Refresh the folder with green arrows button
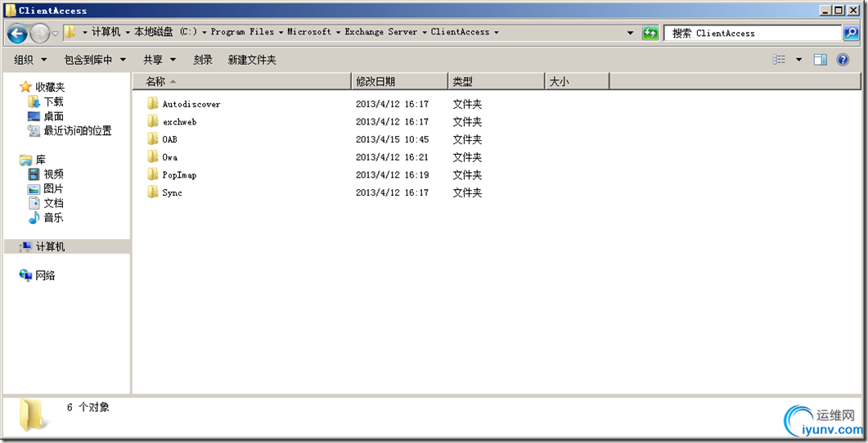Screen dimensions: 868x443 coord(650,33)
